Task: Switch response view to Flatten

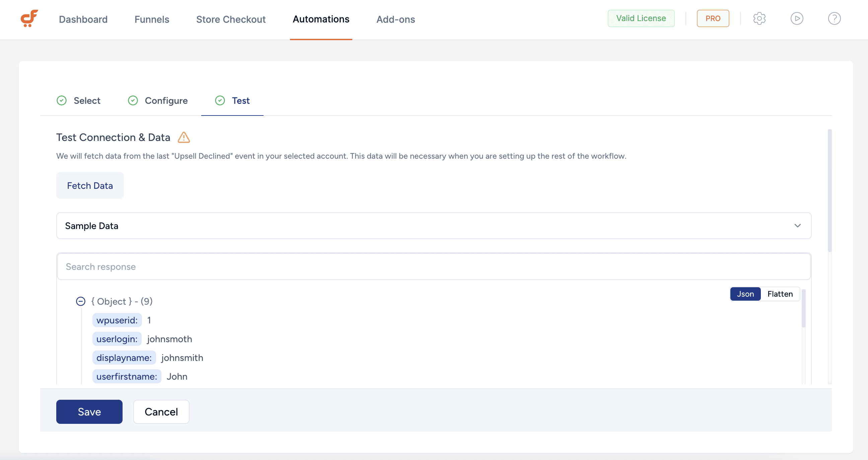Action: click(780, 294)
